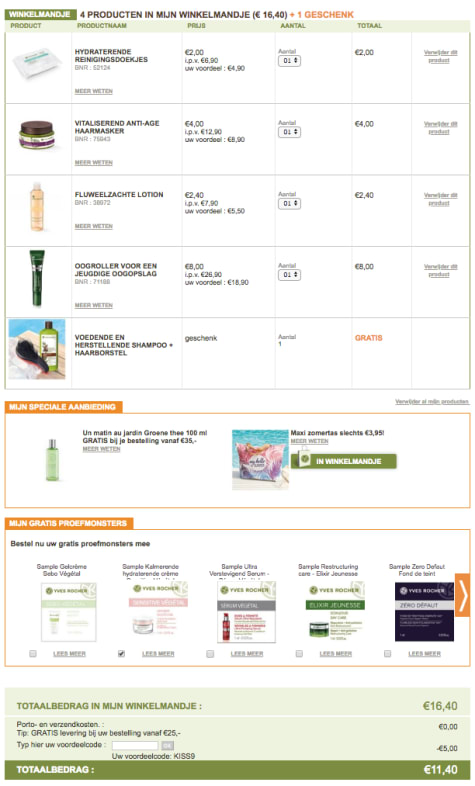The image size is (475, 786).
Task: Add Maxi zomertas with In Winkelmandje button
Action: click(x=344, y=461)
